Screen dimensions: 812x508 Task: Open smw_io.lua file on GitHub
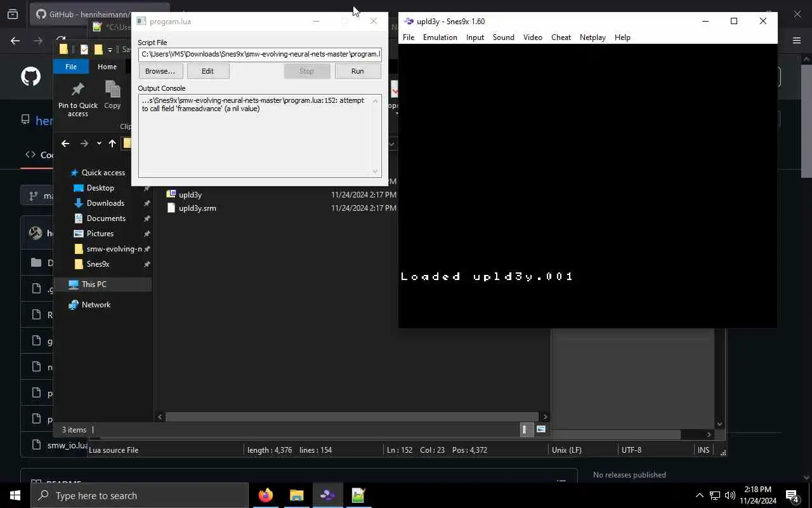[x=67, y=445]
